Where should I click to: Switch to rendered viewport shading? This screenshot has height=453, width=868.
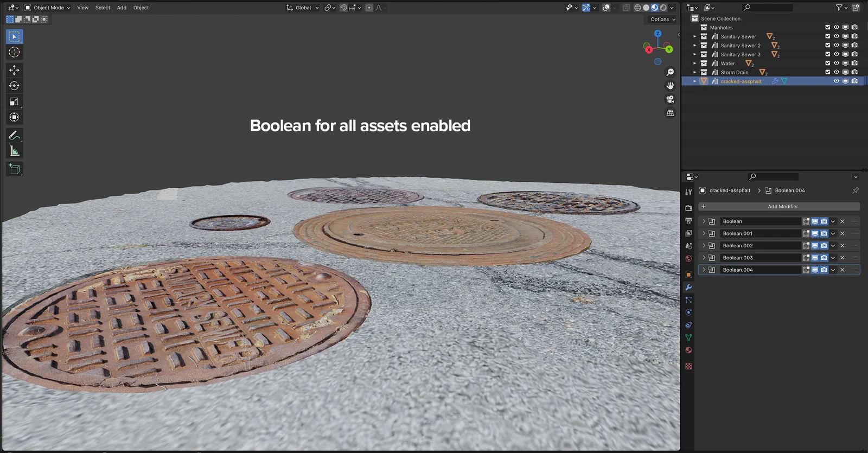click(663, 8)
